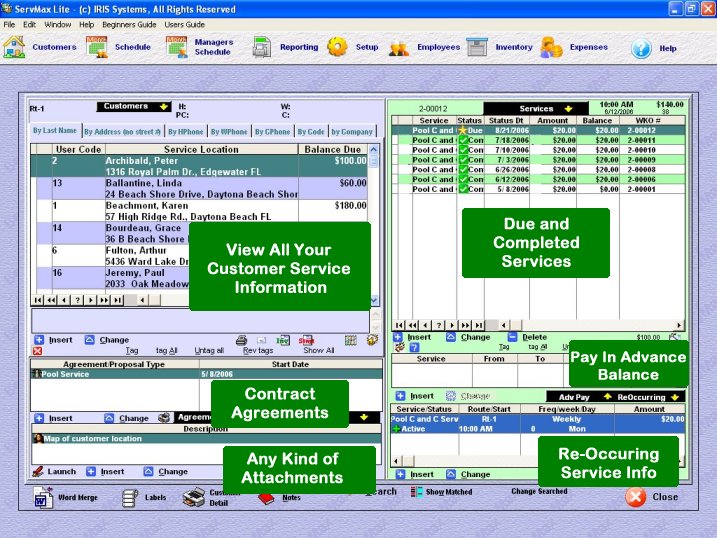Image resolution: width=717 pixels, height=538 pixels.
Task: Open the Expenses module
Action: click(x=574, y=47)
